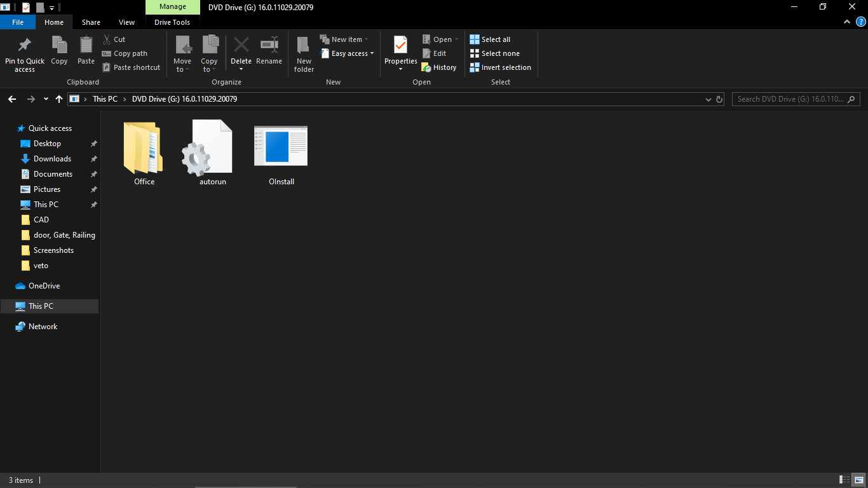Click Select none
The image size is (868, 488).
tap(494, 53)
